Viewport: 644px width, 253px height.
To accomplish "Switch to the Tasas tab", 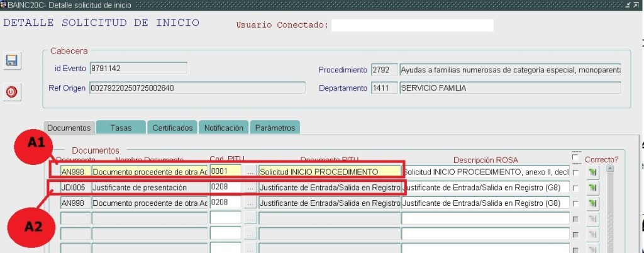I will click(121, 128).
